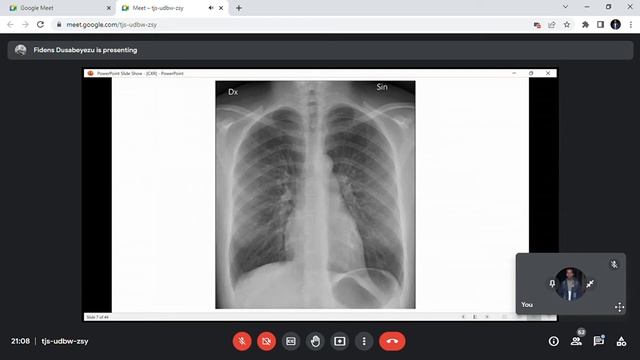The image size is (640, 360).
Task: Open a new browser tab
Action: (x=239, y=8)
